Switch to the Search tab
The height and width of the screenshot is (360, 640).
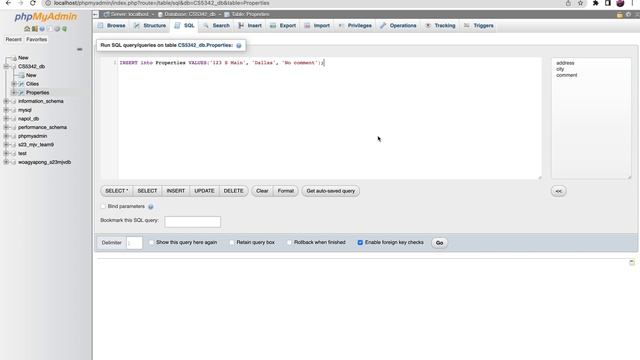coord(216,26)
